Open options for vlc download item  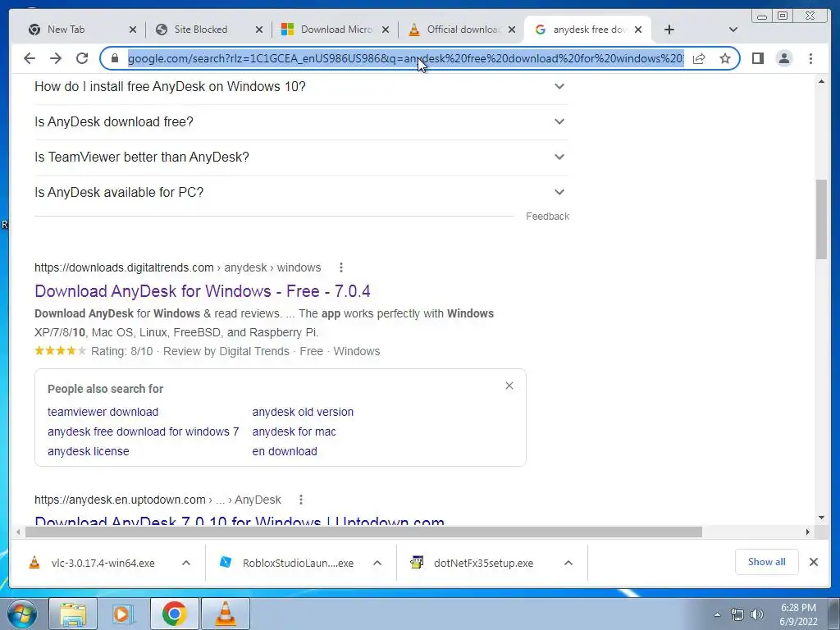coord(186,563)
